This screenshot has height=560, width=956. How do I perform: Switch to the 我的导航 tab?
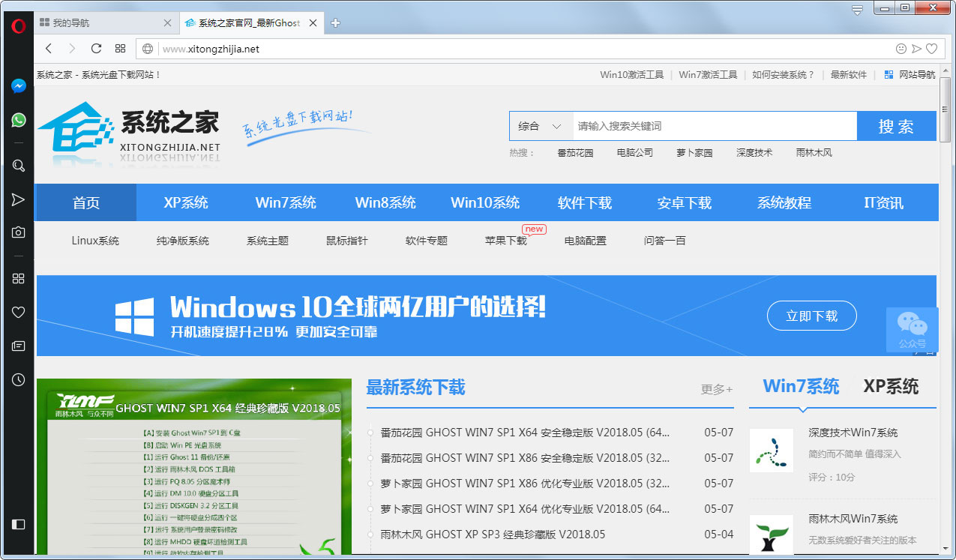tap(97, 23)
